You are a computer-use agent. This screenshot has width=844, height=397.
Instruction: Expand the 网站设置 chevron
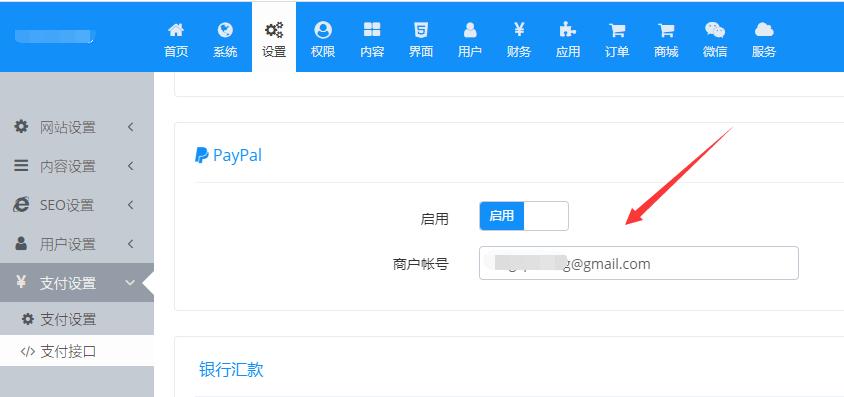pos(130,127)
